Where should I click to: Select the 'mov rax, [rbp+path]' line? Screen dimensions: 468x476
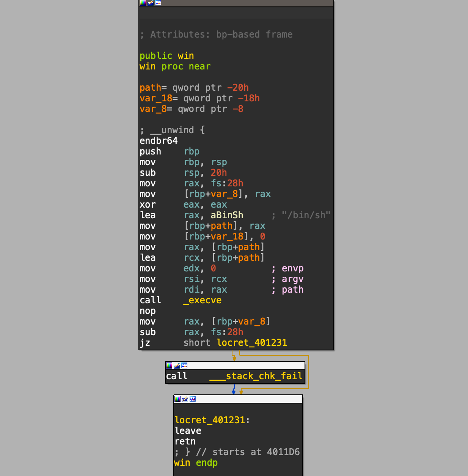tap(202, 247)
